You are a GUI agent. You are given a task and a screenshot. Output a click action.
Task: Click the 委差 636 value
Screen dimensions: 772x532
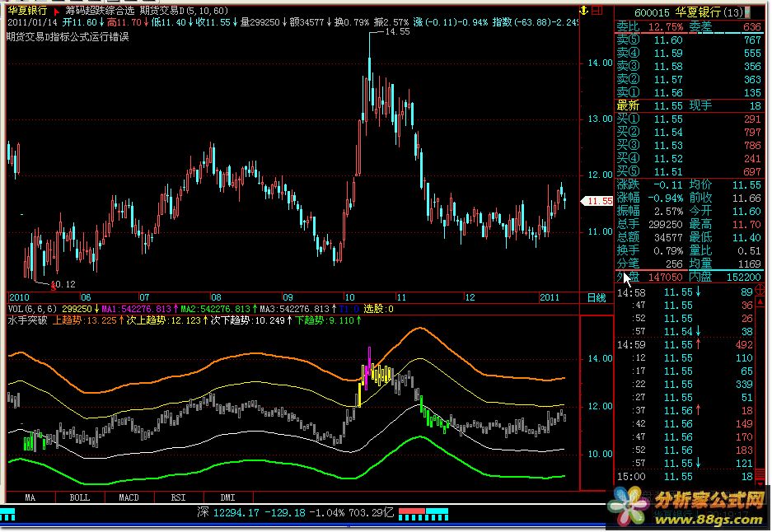pyautogui.click(x=752, y=27)
